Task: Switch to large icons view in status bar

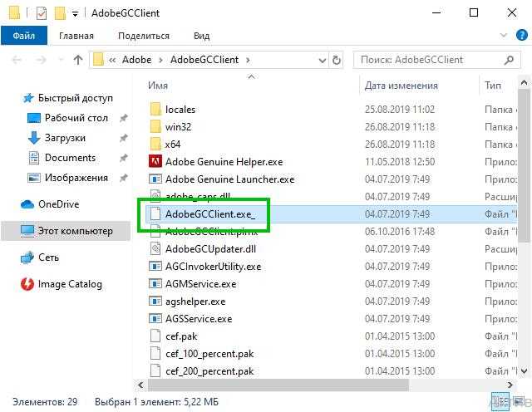Action: click(518, 402)
